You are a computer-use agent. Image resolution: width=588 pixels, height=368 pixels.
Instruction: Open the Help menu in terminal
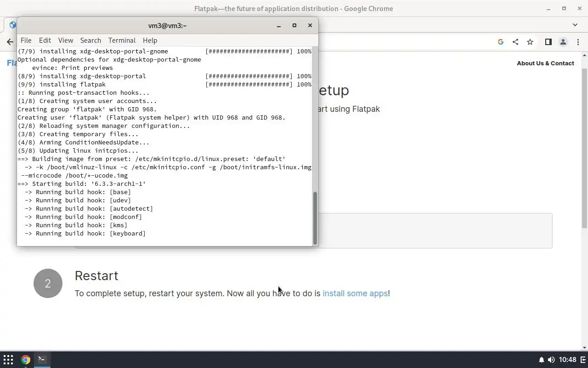tap(150, 40)
